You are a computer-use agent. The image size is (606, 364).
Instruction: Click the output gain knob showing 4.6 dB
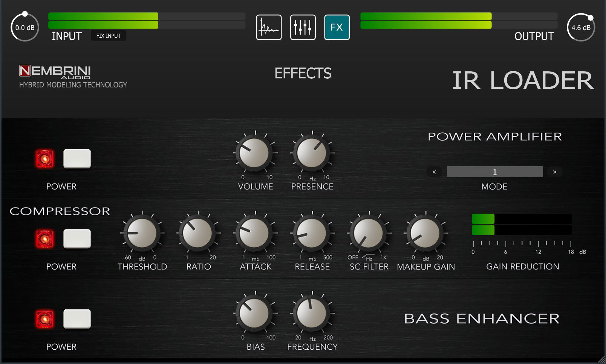pyautogui.click(x=581, y=28)
